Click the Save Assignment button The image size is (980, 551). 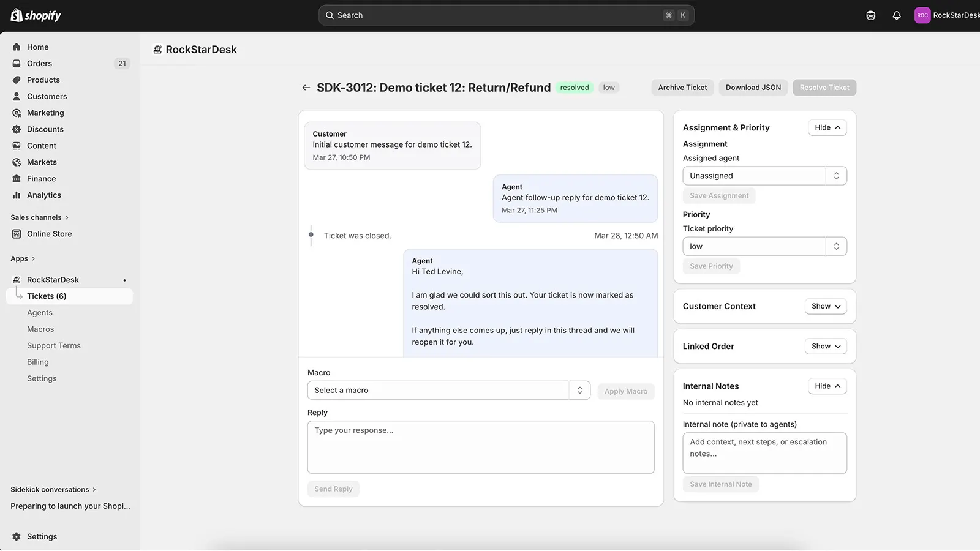pos(719,196)
